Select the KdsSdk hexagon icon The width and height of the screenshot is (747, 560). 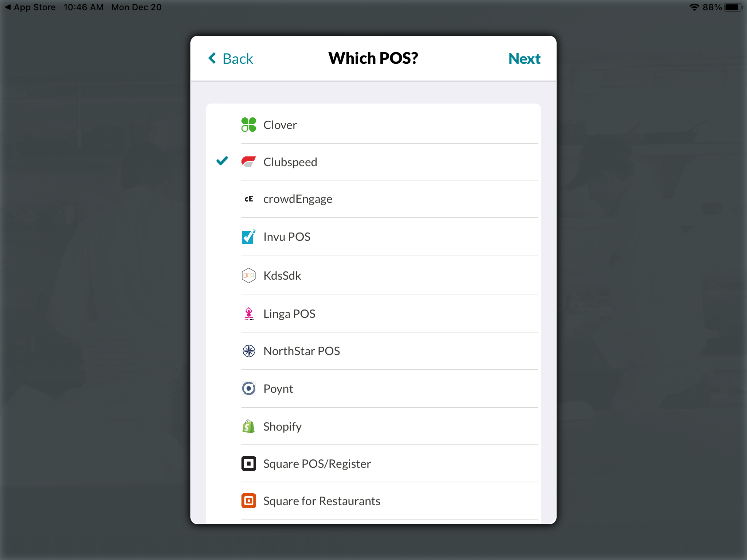point(249,275)
